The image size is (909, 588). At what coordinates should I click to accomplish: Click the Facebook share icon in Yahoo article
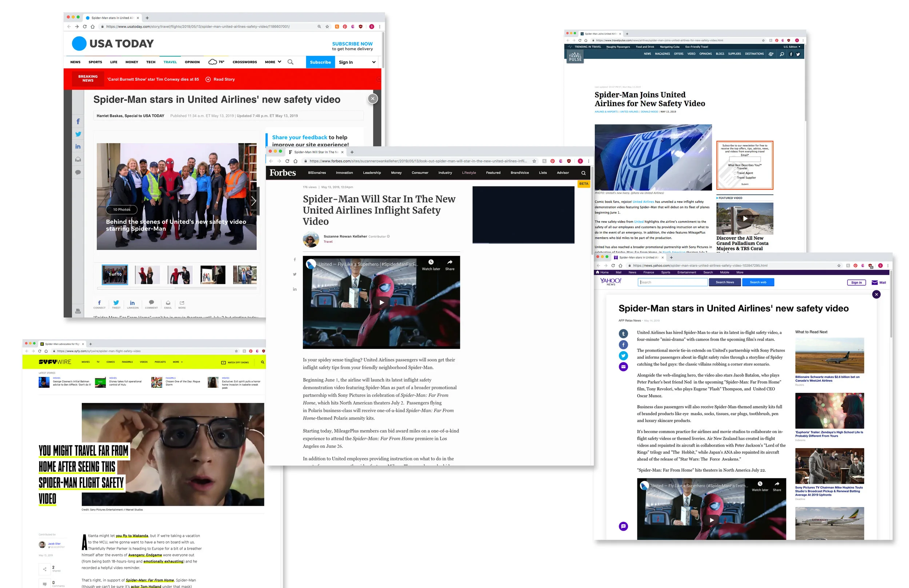coord(623,345)
